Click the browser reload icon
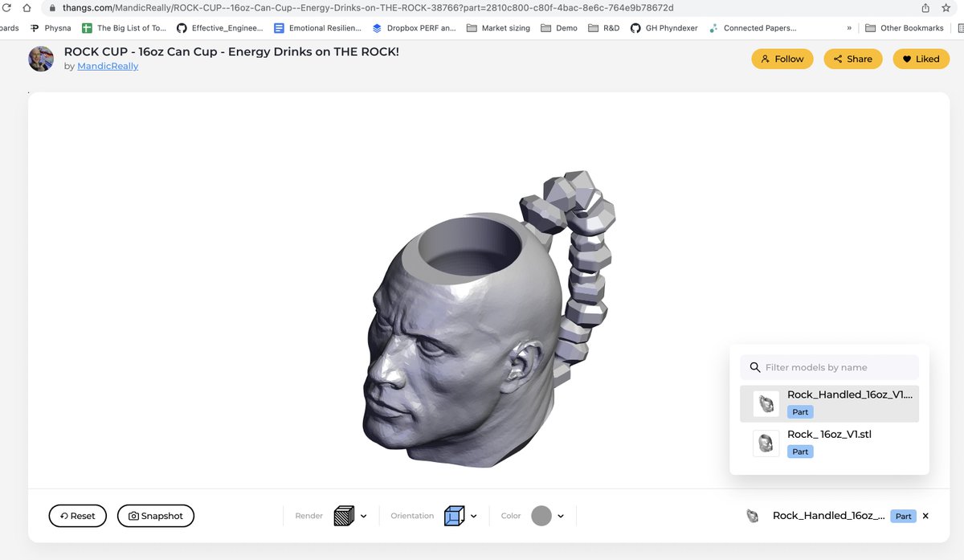Image resolution: width=964 pixels, height=560 pixels. 6,8
